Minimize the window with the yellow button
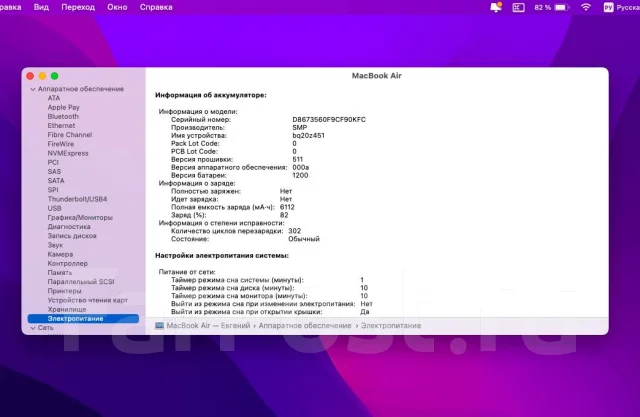Screen dimensions: 640x417 [42, 76]
